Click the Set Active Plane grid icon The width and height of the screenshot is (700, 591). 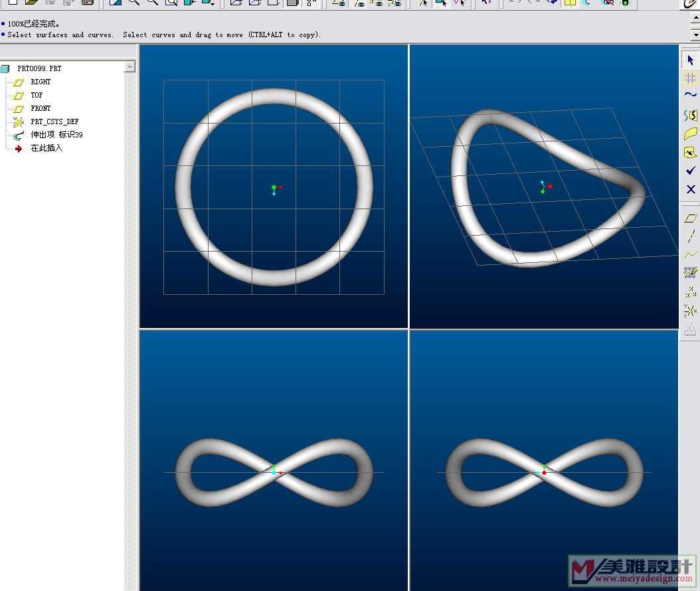point(690,78)
